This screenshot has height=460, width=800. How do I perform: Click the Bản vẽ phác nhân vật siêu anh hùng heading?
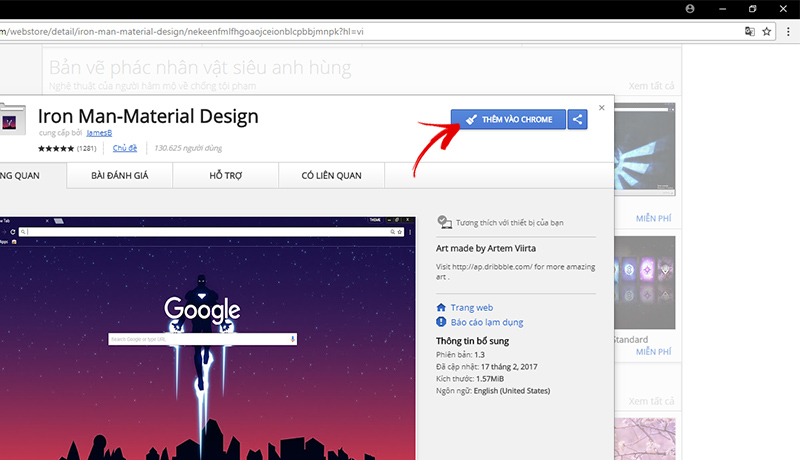[x=200, y=67]
